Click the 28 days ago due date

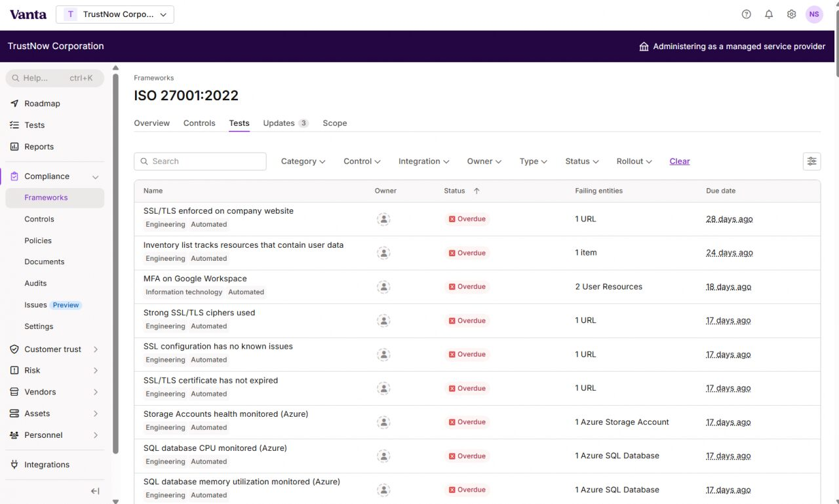[729, 219]
